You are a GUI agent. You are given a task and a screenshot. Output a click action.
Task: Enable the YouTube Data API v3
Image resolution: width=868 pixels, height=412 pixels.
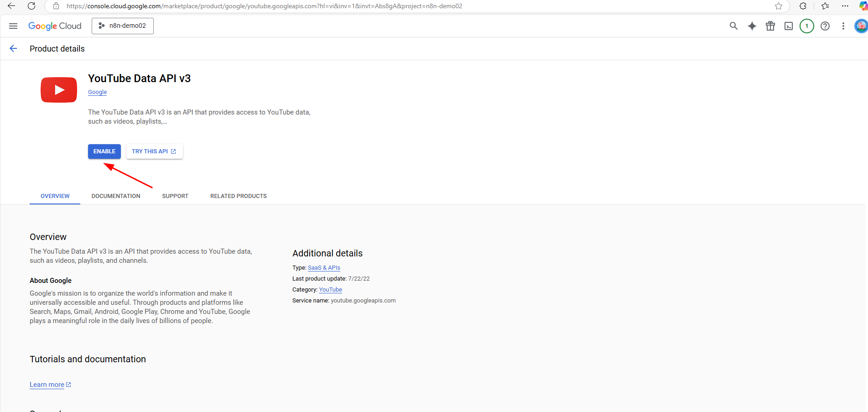(x=104, y=151)
